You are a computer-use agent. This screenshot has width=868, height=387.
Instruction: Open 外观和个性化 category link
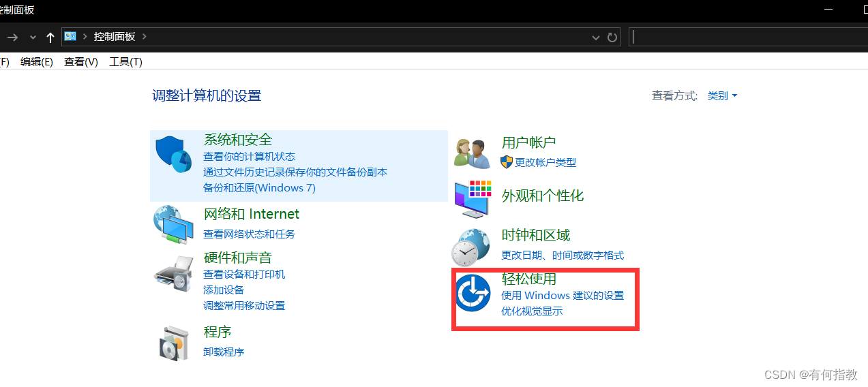click(543, 196)
